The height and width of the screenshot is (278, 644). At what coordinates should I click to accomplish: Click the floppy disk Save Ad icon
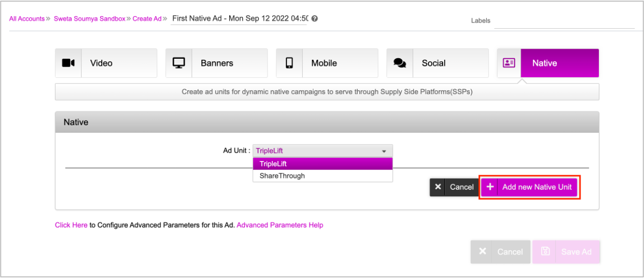coord(545,252)
